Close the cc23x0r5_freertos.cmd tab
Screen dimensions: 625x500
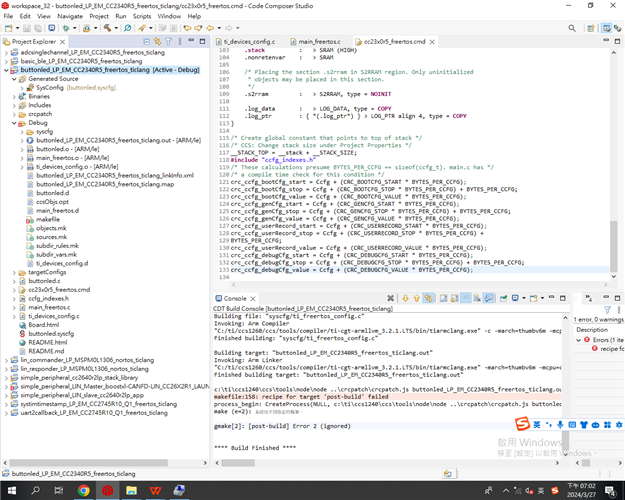(432, 41)
